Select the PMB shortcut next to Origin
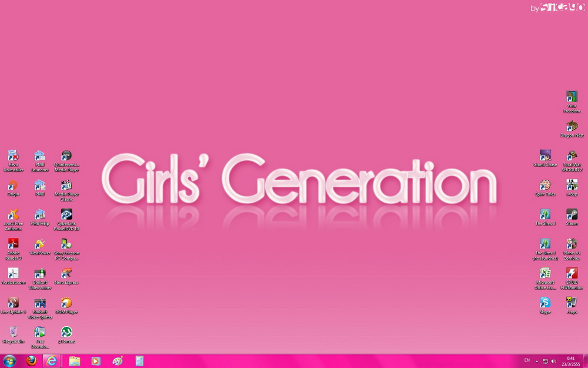588x368 pixels. coord(40,188)
